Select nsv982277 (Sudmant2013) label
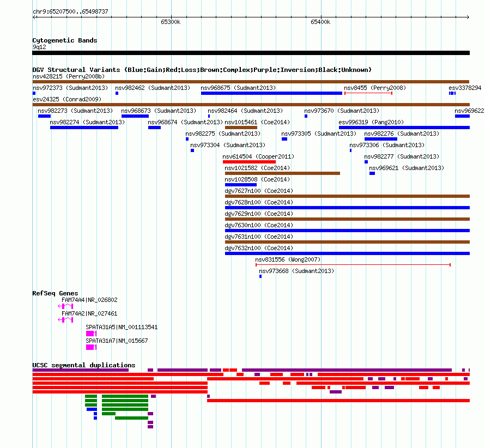The height and width of the screenshot is (448, 485). pos(402,156)
